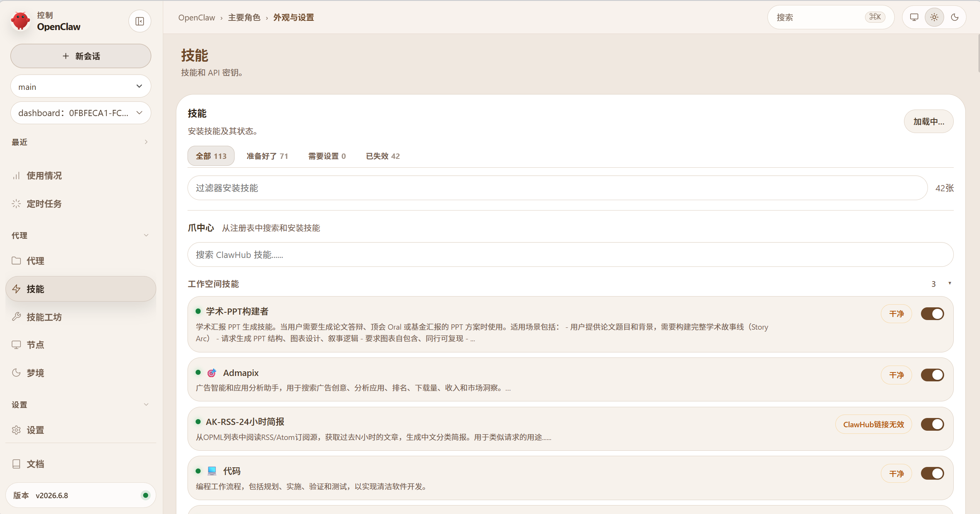Image resolution: width=980 pixels, height=514 pixels.
Task: Start a 新会话 new session
Action: tap(81, 56)
